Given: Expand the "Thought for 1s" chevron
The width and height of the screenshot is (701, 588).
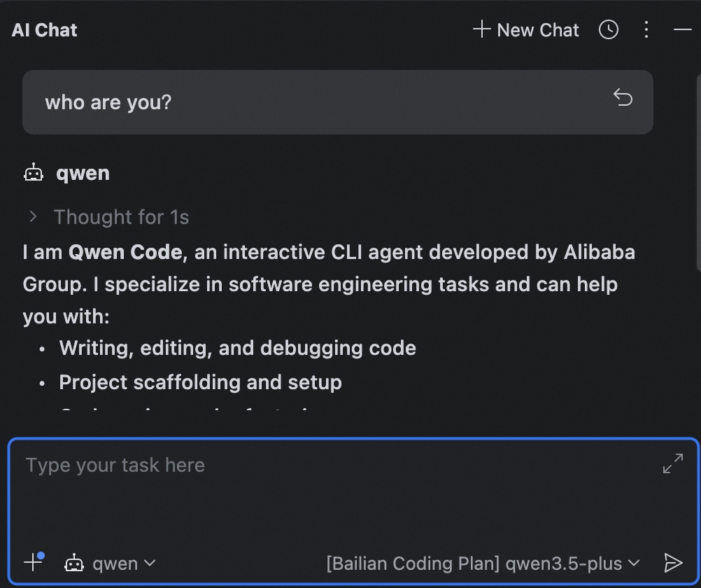Looking at the screenshot, I should 33,217.
